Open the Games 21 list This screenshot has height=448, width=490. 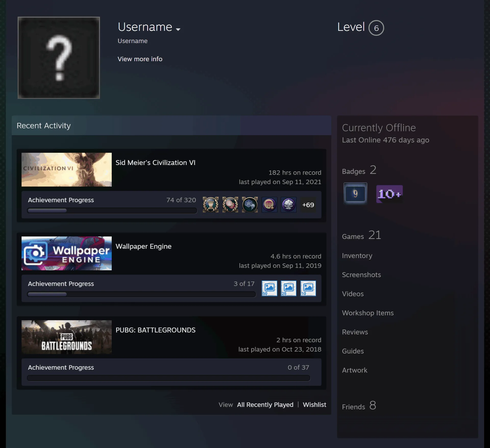click(361, 235)
